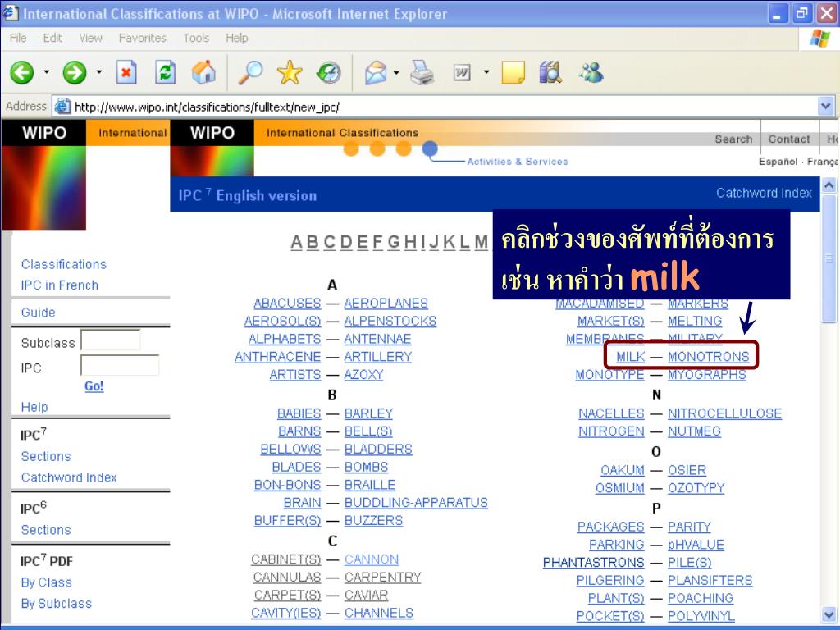Open the Forward button history dropdown arrow
Screen dimensions: 840x630
pyautogui.click(x=99, y=72)
